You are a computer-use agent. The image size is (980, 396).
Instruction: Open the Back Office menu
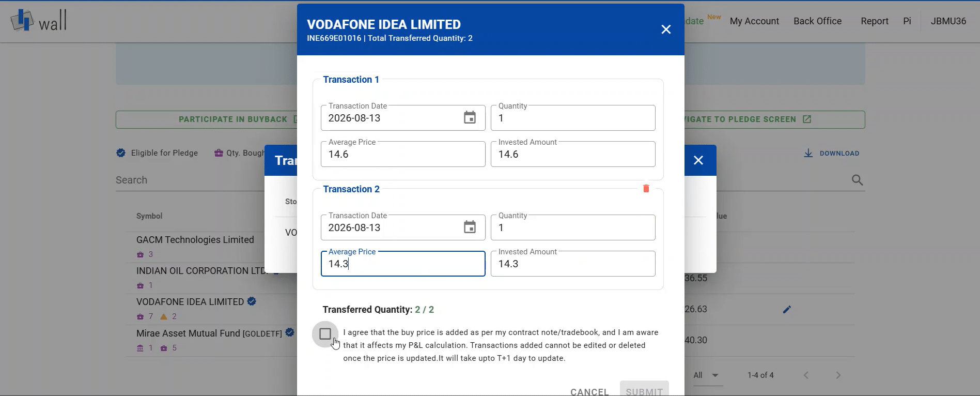(818, 21)
